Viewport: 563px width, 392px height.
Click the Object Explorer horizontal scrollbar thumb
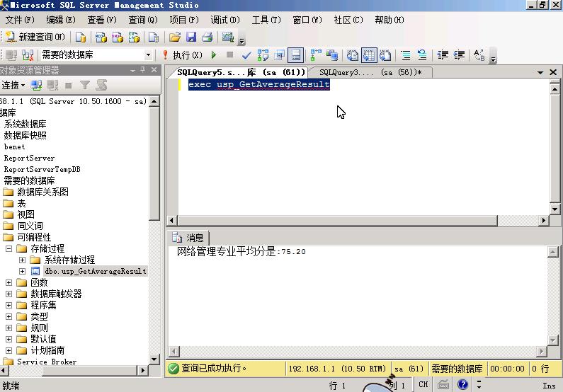pyautogui.click(x=89, y=370)
